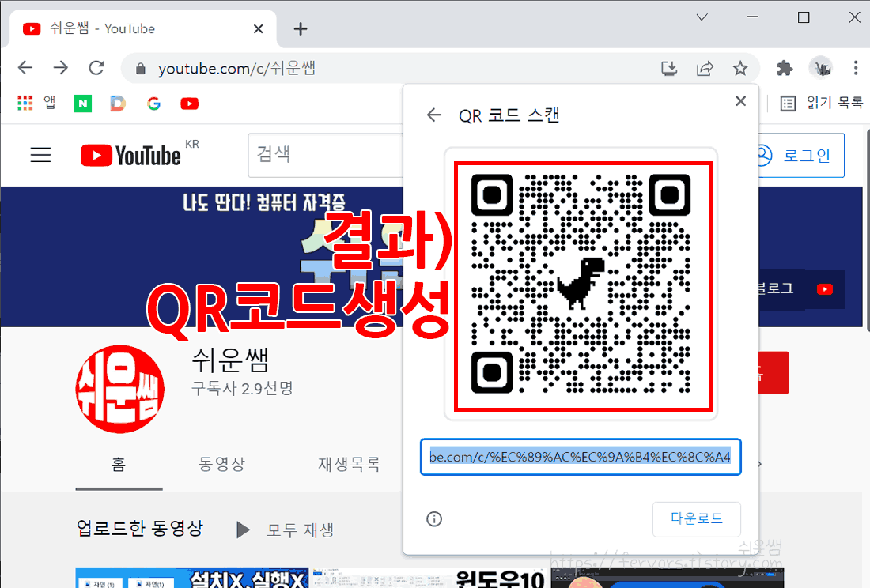The width and height of the screenshot is (870, 588).
Task: Go forward with the browser forward arrow
Action: (x=60, y=68)
